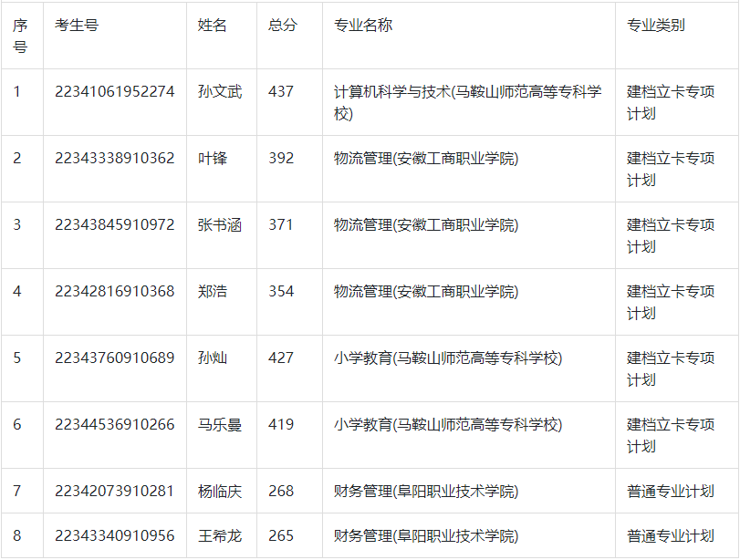
Task: Select exam number 22343338910362
Action: click(115, 158)
